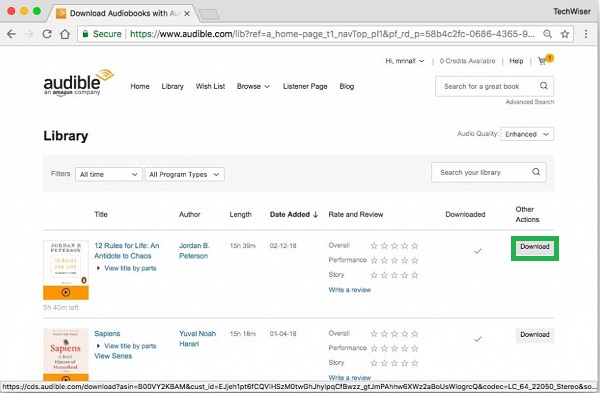Bookmark page with star icon
Viewport: 600px width, 393px height.
coord(565,34)
